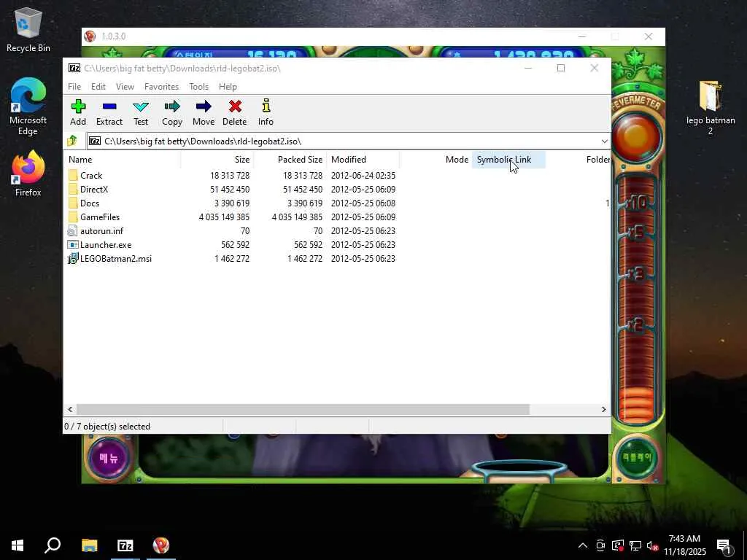This screenshot has width=747, height=560.
Task: Switch to 7-Zip on the taskbar
Action: point(125,545)
